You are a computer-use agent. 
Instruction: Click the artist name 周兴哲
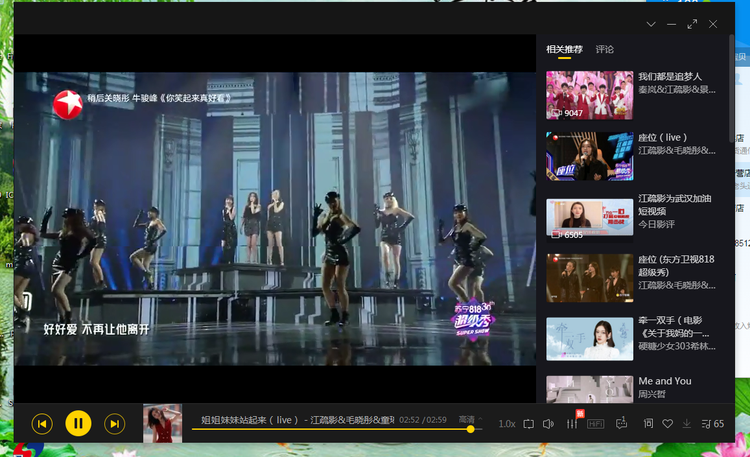pyautogui.click(x=651, y=394)
